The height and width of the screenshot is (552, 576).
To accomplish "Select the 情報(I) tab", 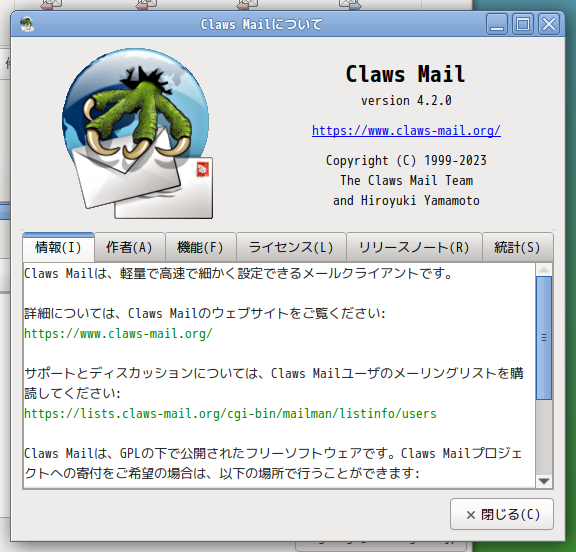I will 58,247.
